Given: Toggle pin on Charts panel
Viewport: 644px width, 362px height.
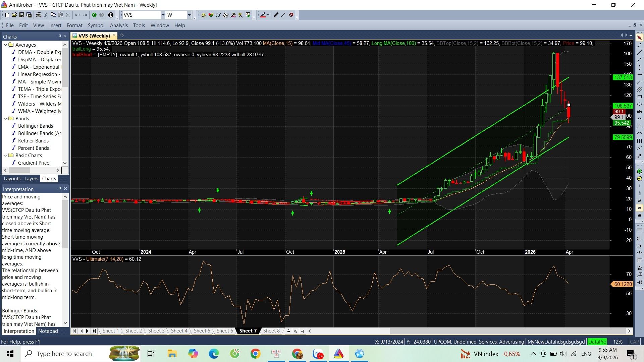Looking at the screenshot, I should point(60,36).
